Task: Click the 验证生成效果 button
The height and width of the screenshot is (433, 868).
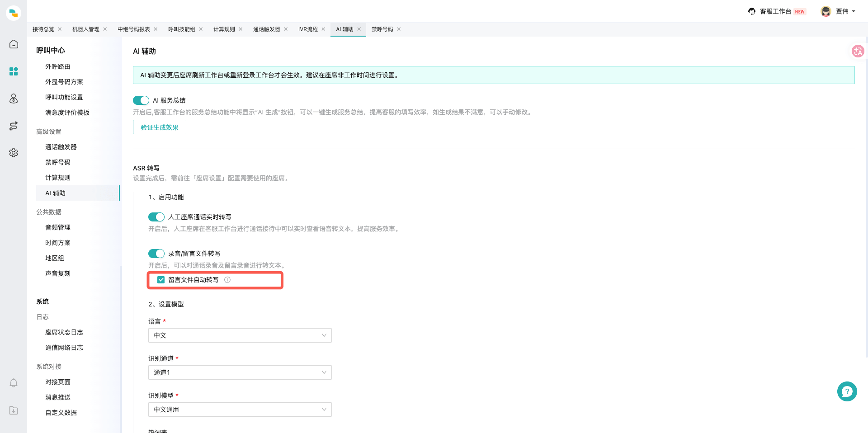Action: point(160,127)
